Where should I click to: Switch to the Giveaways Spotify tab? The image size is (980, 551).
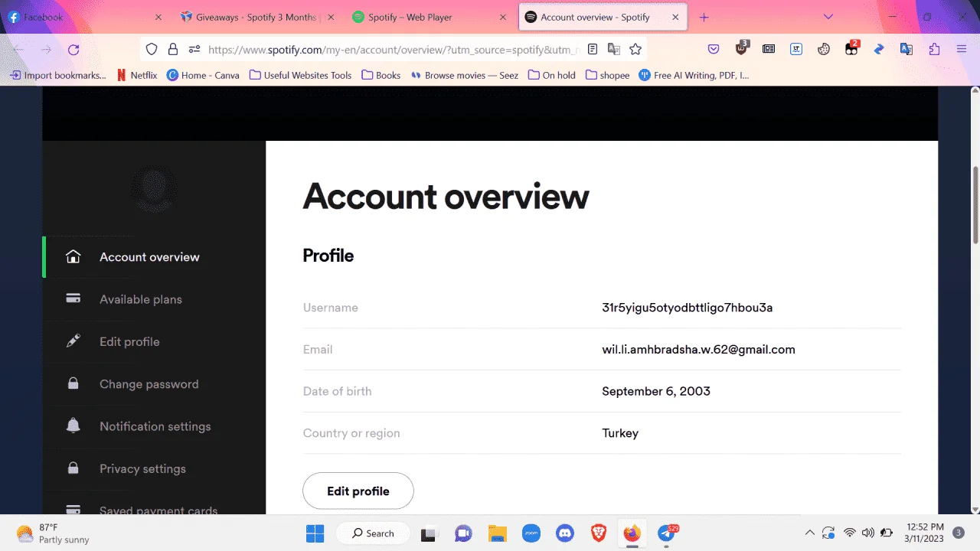pyautogui.click(x=257, y=17)
